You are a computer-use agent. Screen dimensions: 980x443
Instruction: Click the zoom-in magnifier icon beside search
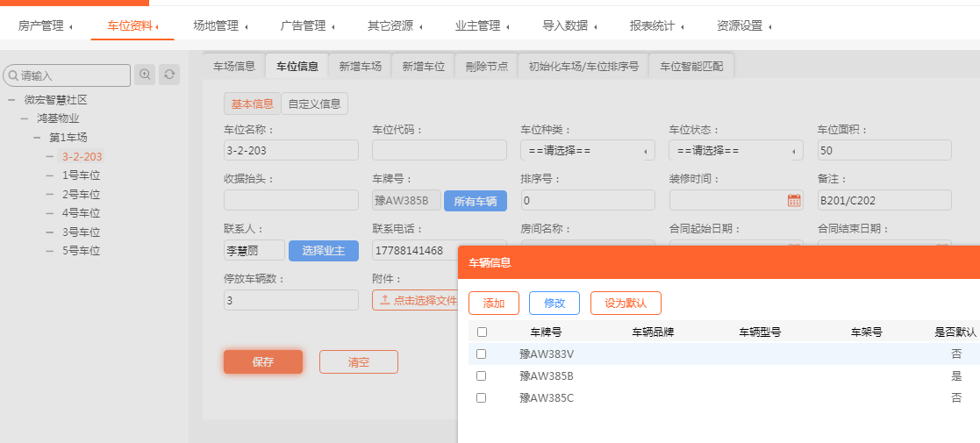point(145,75)
